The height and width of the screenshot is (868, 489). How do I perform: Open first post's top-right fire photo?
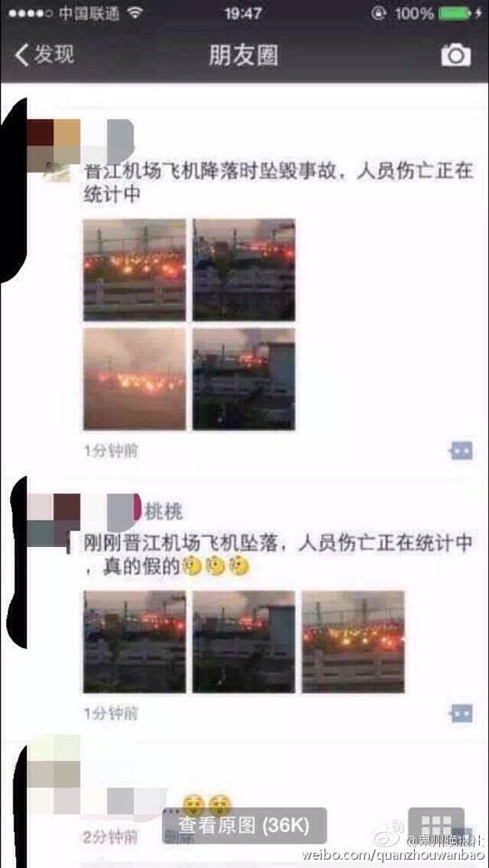pyautogui.click(x=244, y=270)
